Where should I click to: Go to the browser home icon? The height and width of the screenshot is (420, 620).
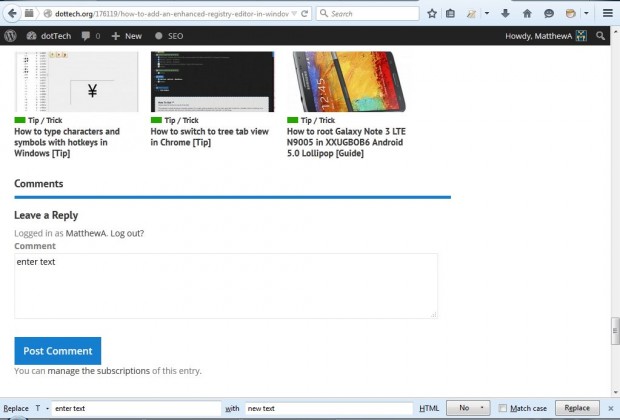point(527,14)
